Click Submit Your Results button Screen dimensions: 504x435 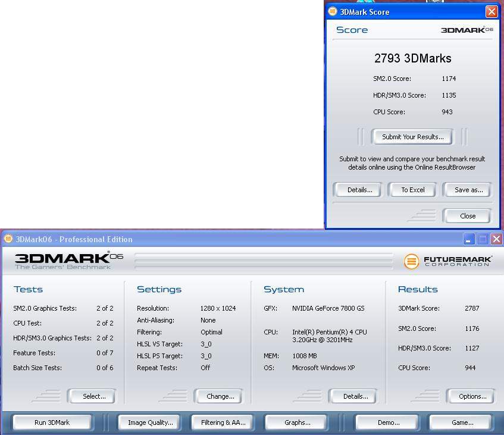(x=412, y=137)
